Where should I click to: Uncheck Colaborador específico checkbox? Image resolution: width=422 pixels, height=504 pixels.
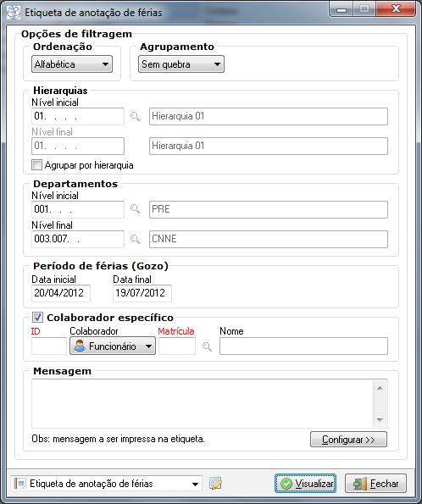(37, 318)
